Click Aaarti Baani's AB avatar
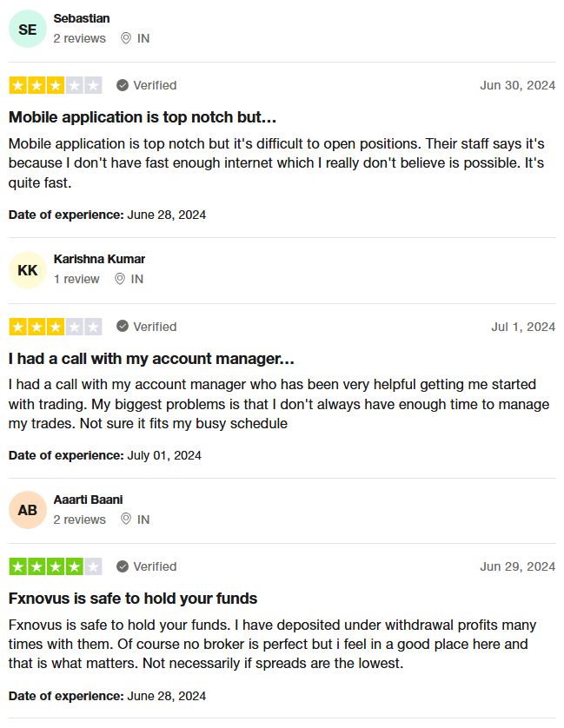The image size is (564, 728). coord(28,510)
